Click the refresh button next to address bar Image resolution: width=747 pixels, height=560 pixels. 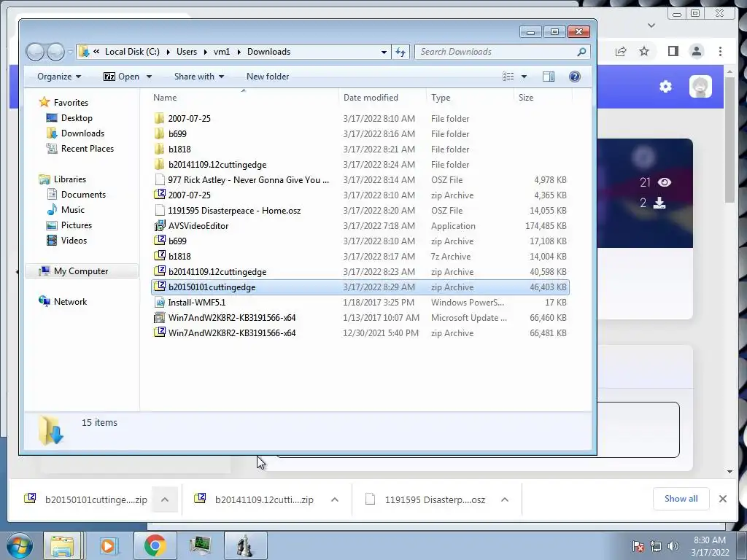point(400,52)
